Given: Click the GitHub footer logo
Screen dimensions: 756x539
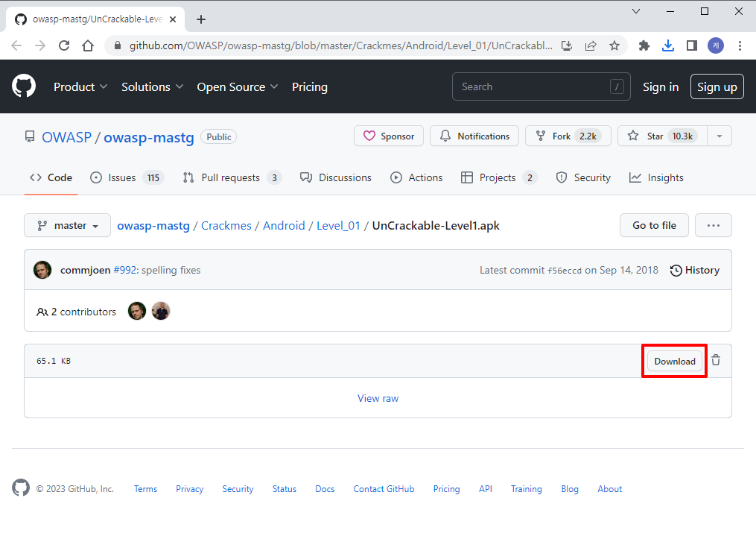Looking at the screenshot, I should 21,488.
